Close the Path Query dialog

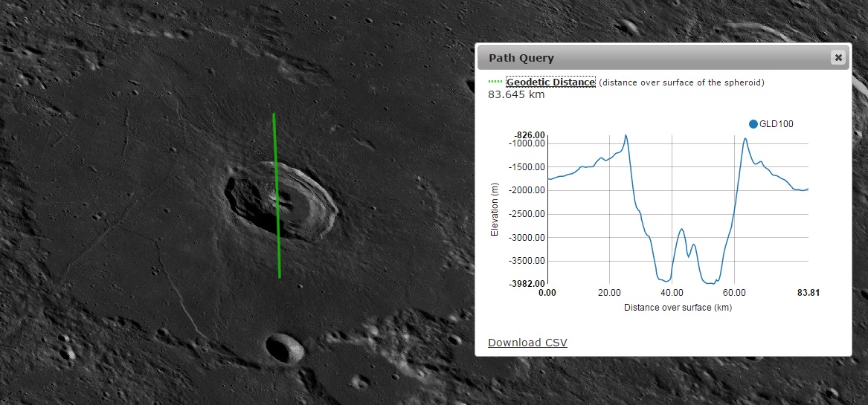(x=838, y=57)
